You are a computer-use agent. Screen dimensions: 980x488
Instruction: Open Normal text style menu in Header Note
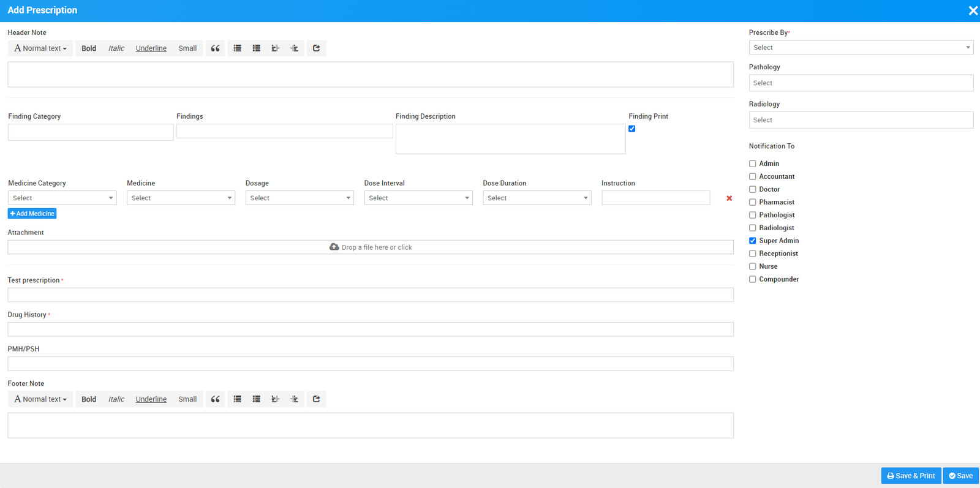click(40, 48)
